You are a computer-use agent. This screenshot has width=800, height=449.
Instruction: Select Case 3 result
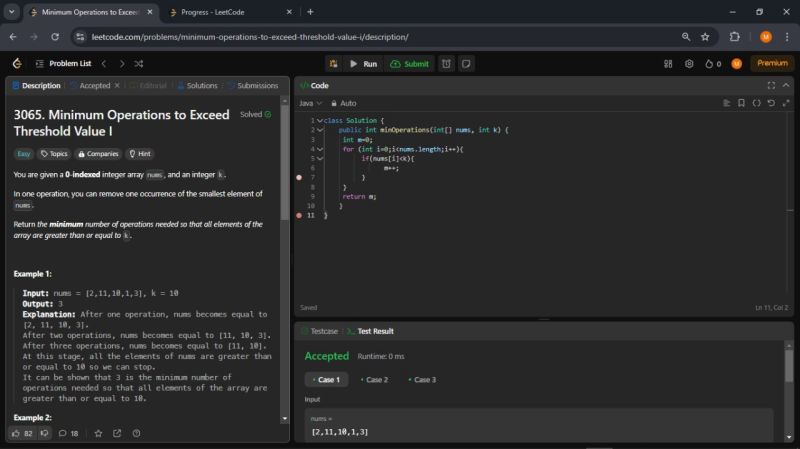422,380
